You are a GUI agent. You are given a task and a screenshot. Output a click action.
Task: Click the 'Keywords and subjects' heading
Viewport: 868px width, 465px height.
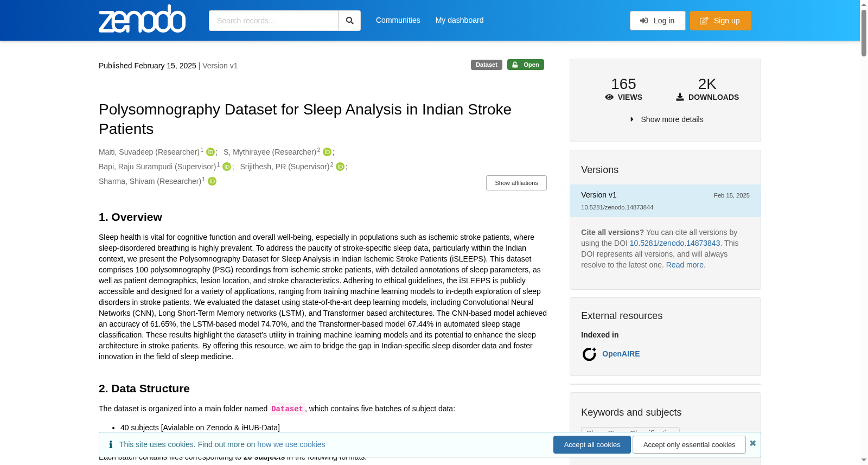(631, 412)
